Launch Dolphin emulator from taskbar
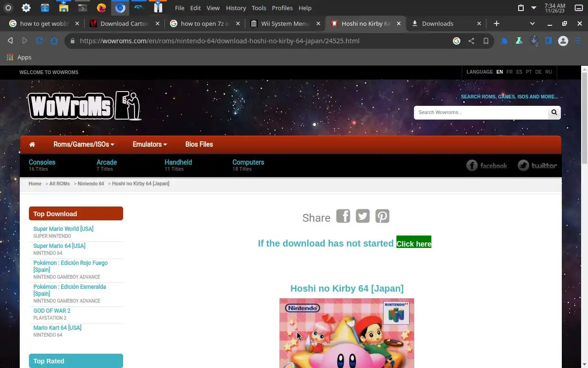Viewport: 588px width, 368px height. click(x=139, y=8)
